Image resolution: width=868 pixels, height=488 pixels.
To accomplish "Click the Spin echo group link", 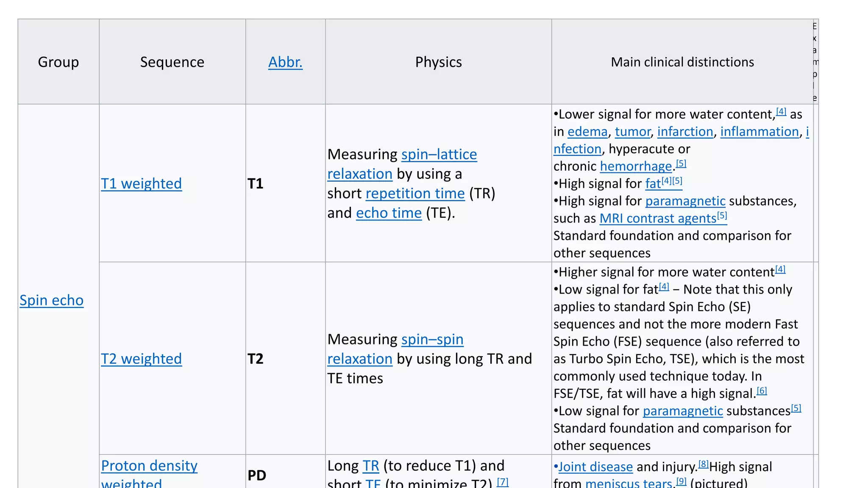I will coord(52,300).
